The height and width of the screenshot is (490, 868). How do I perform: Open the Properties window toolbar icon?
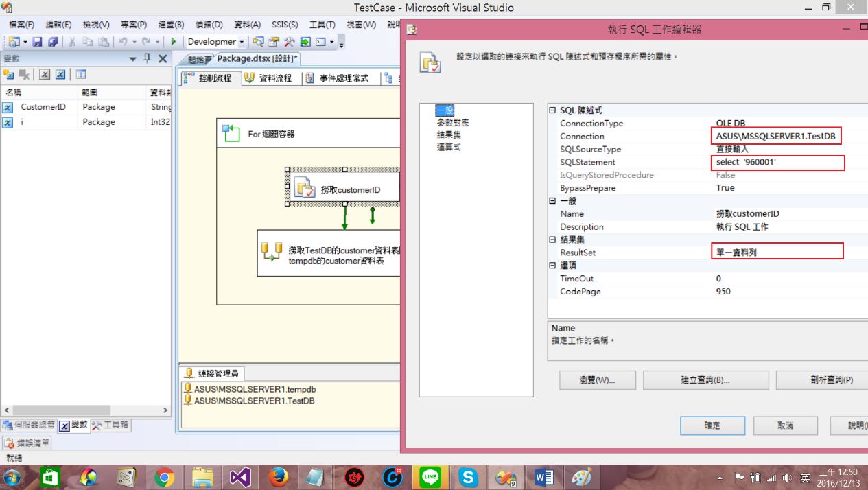[274, 42]
